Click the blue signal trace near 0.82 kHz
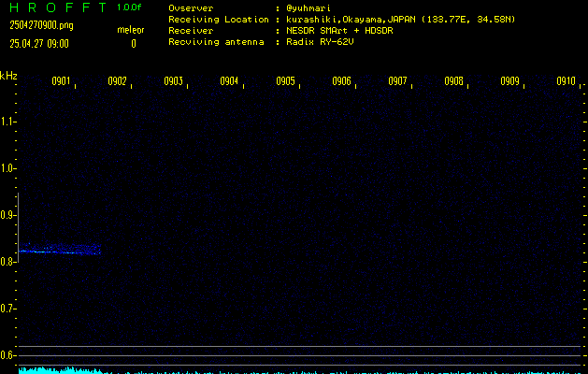 click(60, 251)
